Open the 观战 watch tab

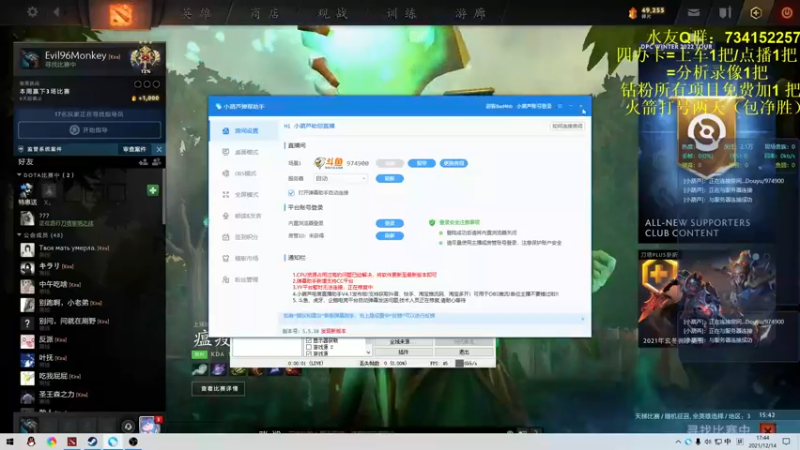333,13
